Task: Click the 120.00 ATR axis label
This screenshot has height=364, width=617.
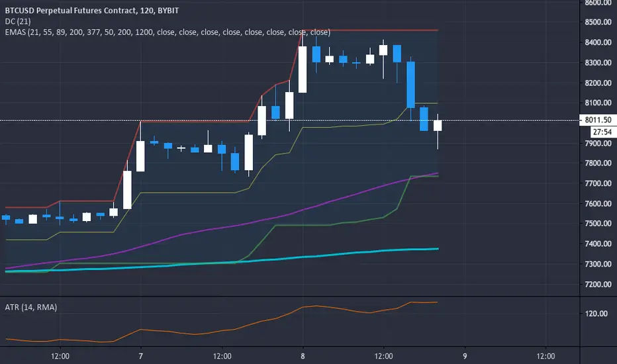Action: 596,314
